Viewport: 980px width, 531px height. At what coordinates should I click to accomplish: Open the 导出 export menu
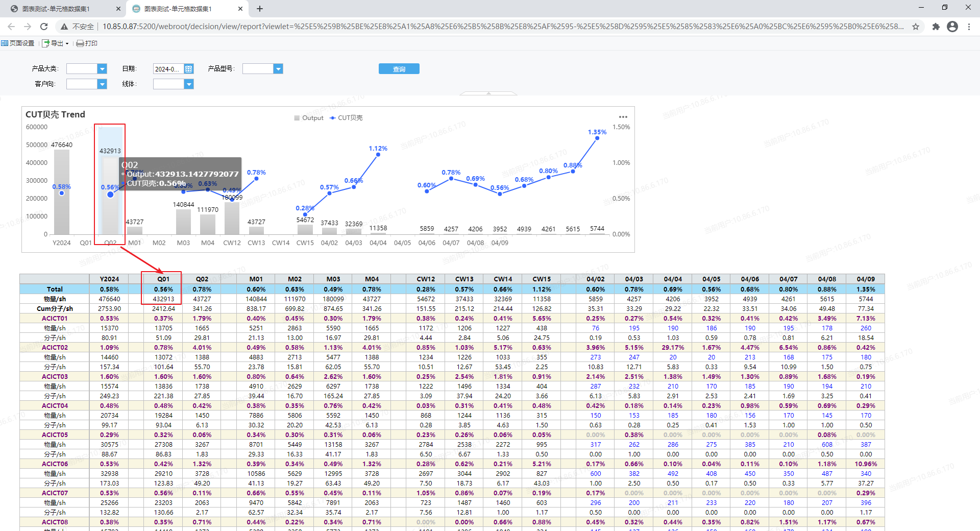(x=55, y=43)
